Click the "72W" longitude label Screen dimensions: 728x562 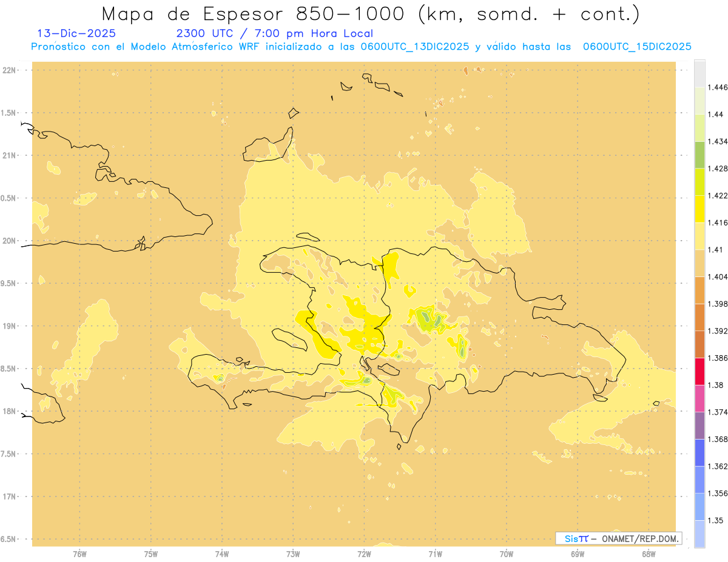click(364, 555)
